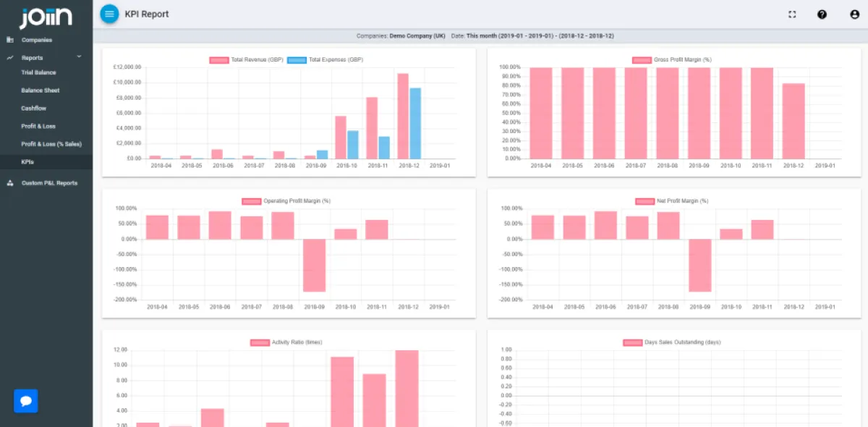Click the KPI Report page title
This screenshot has height=427, width=868.
147,14
